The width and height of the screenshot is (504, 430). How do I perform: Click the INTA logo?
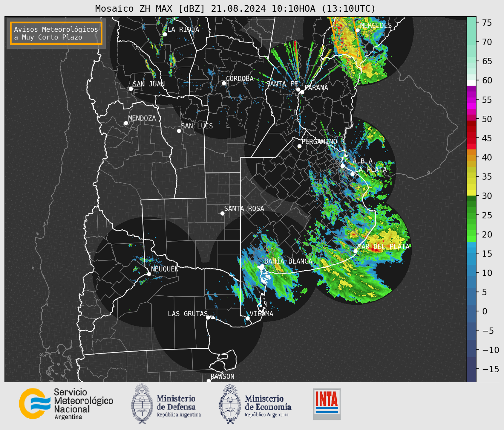327,404
